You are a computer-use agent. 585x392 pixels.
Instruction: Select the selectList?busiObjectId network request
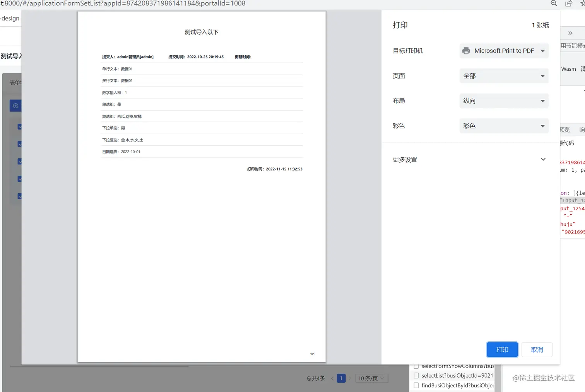458,375
